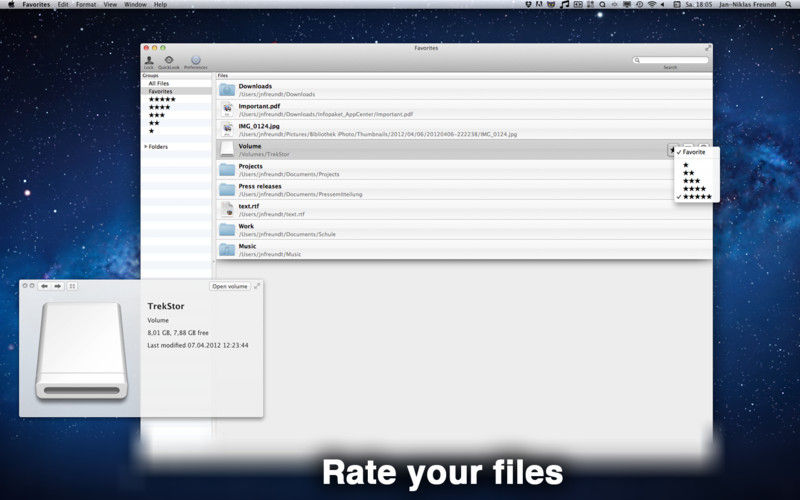Select the Projects row name

coord(251,166)
